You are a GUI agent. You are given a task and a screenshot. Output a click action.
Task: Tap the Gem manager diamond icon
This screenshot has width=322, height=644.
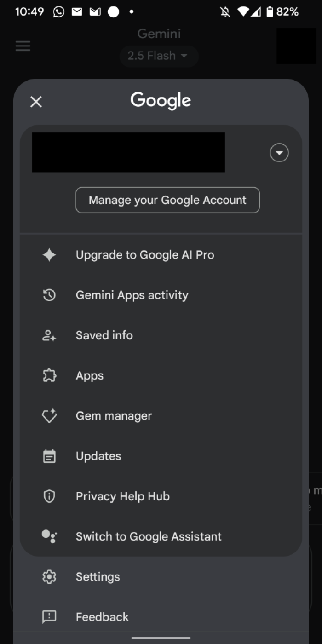tap(49, 416)
